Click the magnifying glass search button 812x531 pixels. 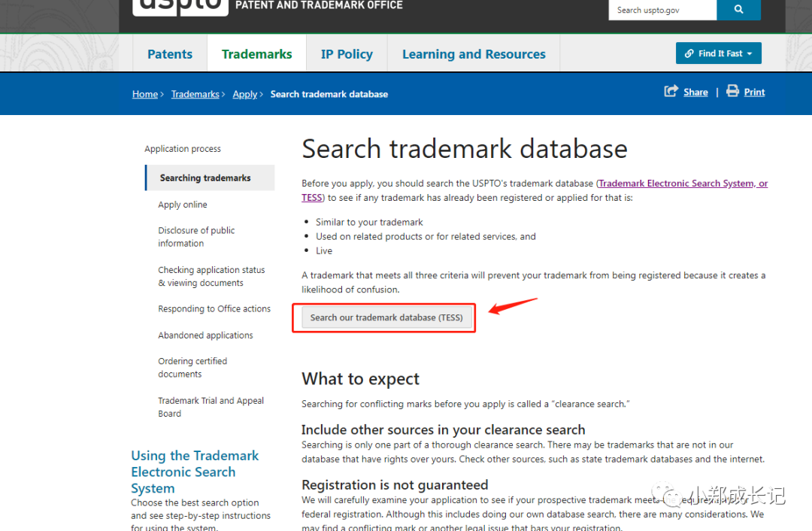(738, 10)
